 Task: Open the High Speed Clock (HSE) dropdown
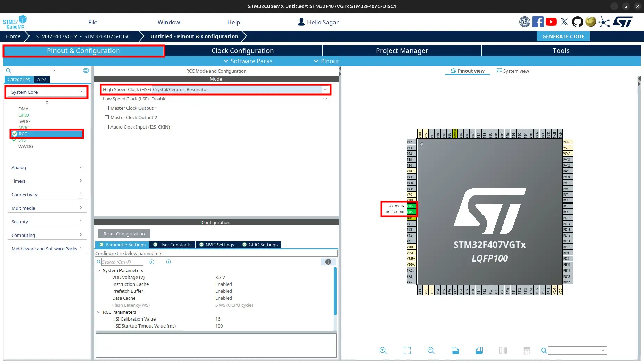[x=240, y=89]
